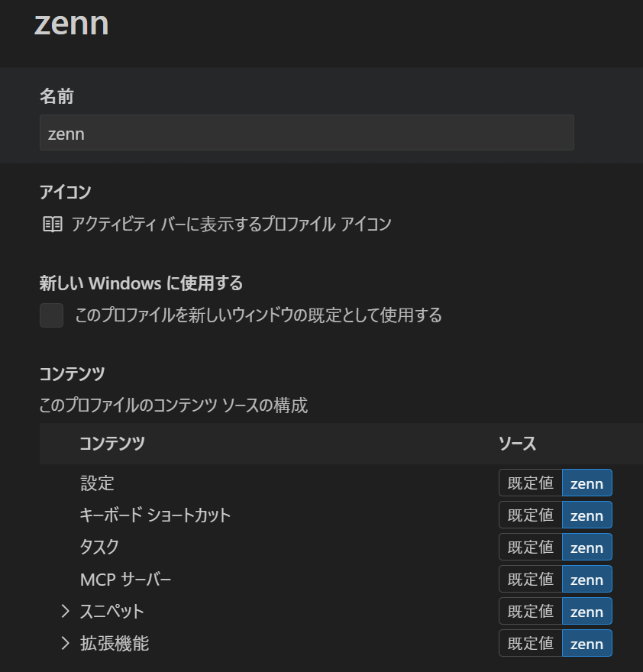This screenshot has height=672, width=643.
Task: Set 拡張機能 source to 既定値
Action: click(x=530, y=643)
